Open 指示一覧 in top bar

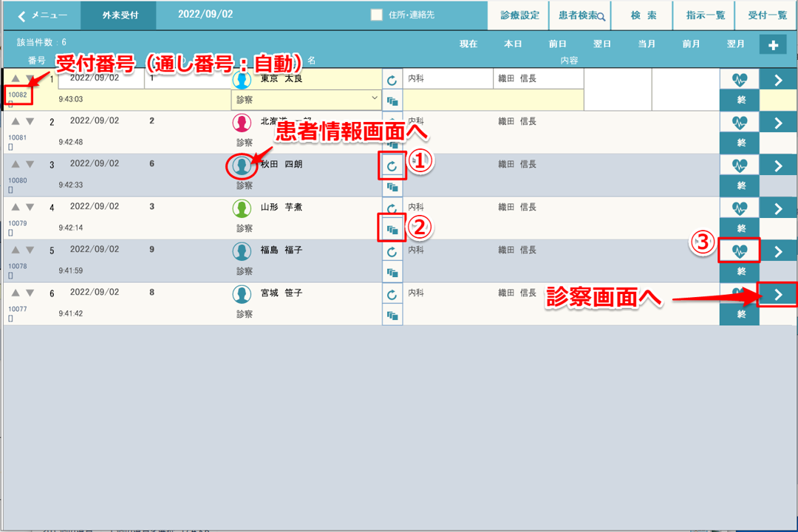tap(705, 16)
